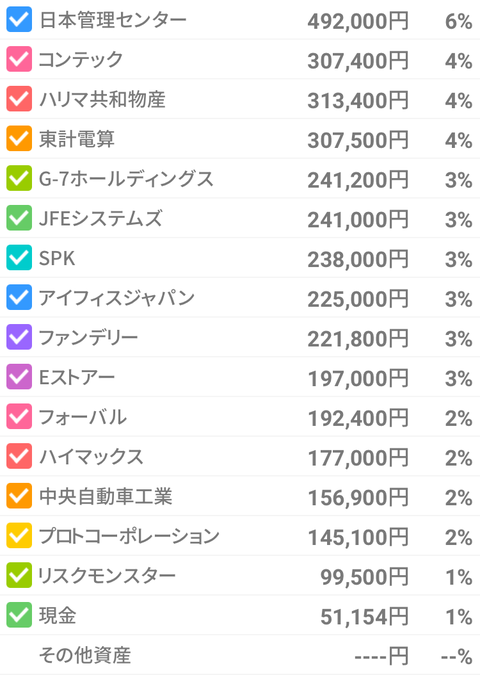Screen dimensions: 480x675
Task: Uncheck 中央自動車工業 checkbox
Action: [x=19, y=496]
